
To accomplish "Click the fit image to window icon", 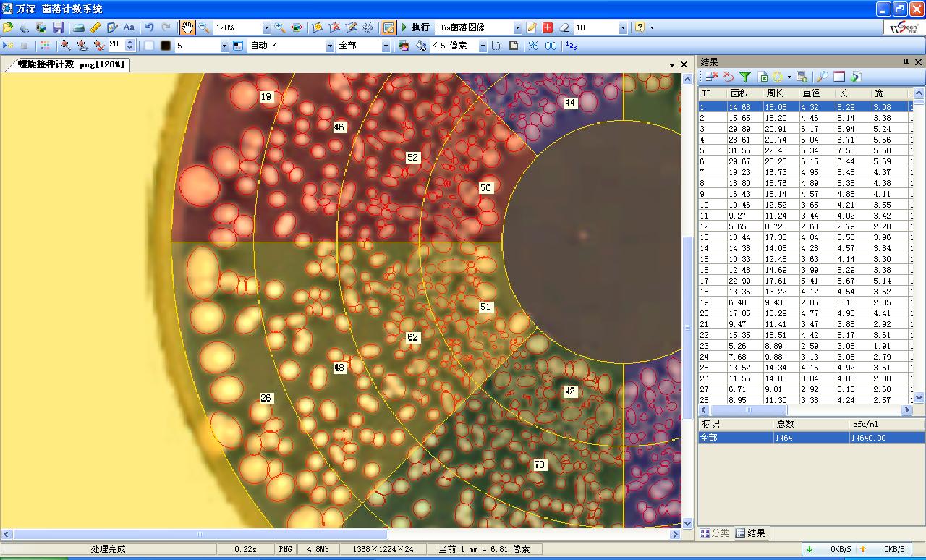I will pyautogui.click(x=297, y=27).
